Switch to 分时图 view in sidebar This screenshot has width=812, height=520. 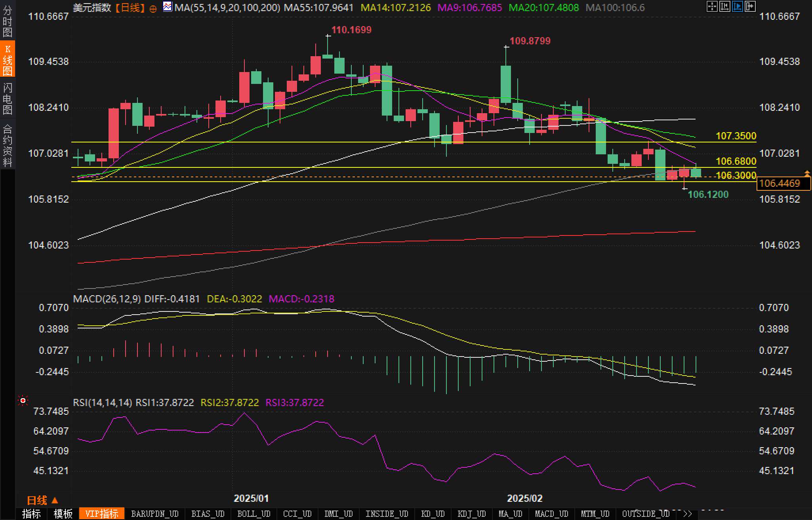coord(8,21)
